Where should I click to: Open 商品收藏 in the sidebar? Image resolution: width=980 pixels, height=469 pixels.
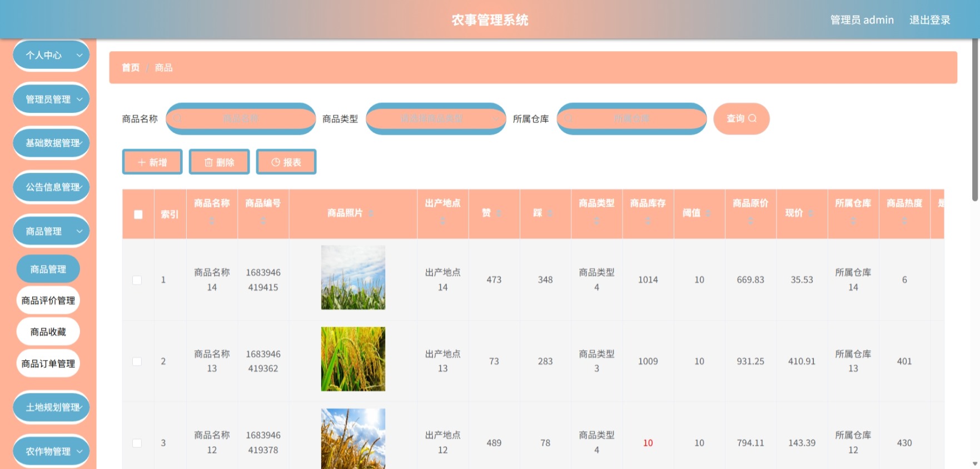48,332
